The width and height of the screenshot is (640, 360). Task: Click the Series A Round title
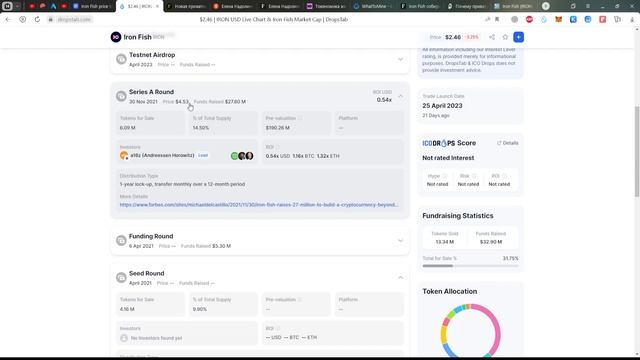(151, 92)
